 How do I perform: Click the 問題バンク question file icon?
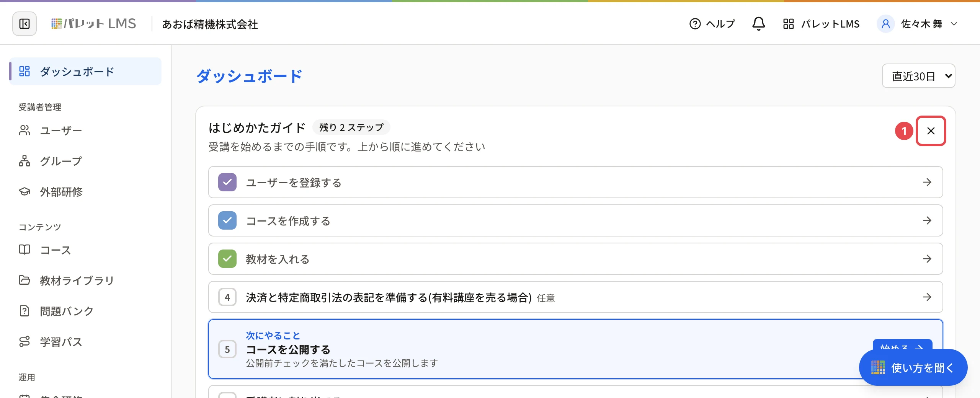[24, 311]
